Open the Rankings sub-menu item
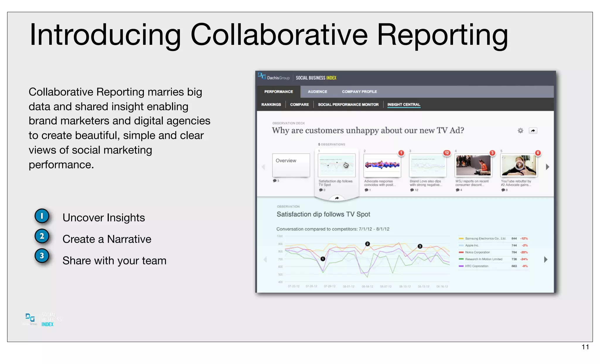This screenshot has height=364, width=600. [x=271, y=105]
